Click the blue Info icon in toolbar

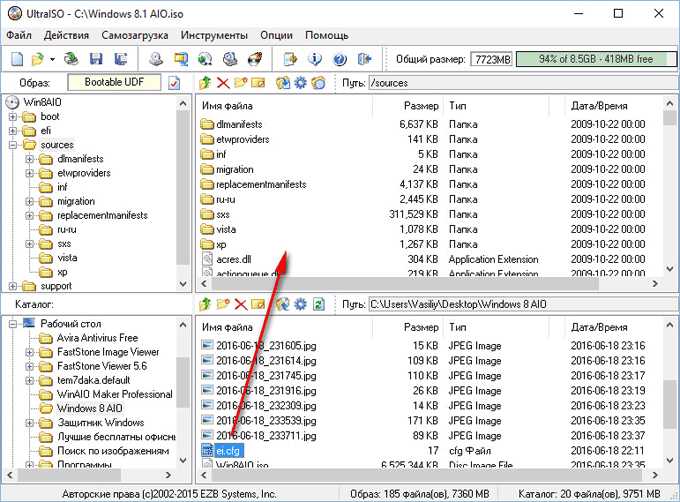(315, 59)
